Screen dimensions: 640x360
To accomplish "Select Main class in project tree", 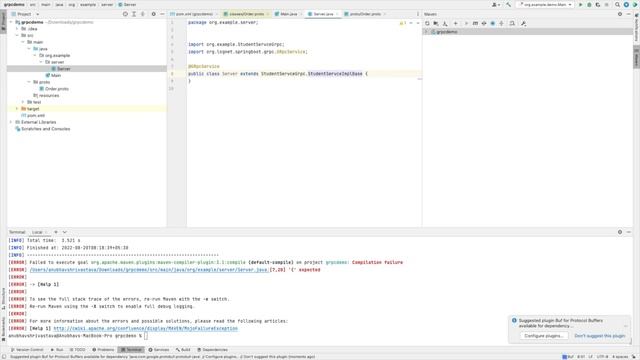I will 53,76.
